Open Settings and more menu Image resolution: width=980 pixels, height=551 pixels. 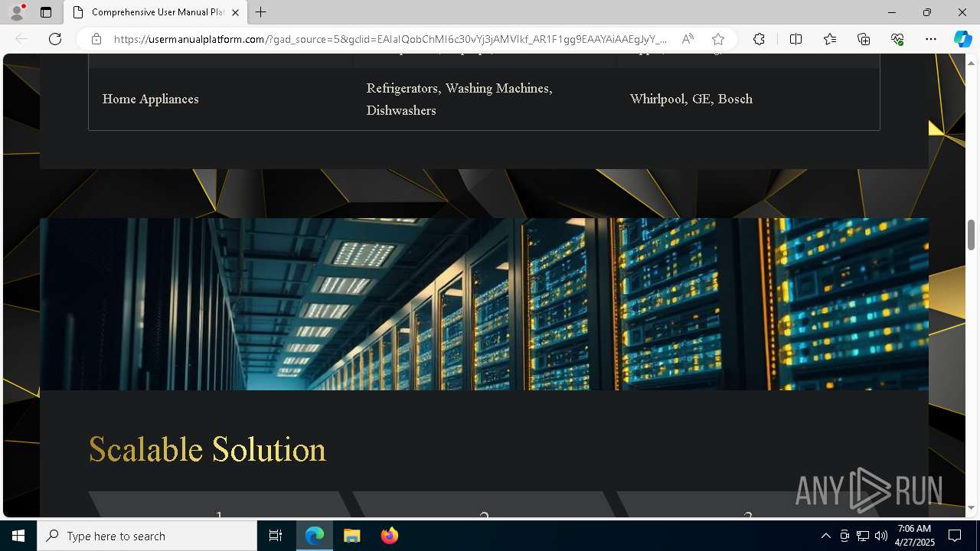(x=931, y=39)
